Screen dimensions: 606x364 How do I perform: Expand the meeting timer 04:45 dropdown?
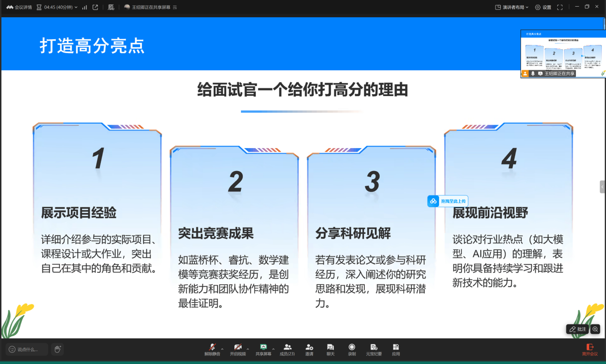pos(76,7)
